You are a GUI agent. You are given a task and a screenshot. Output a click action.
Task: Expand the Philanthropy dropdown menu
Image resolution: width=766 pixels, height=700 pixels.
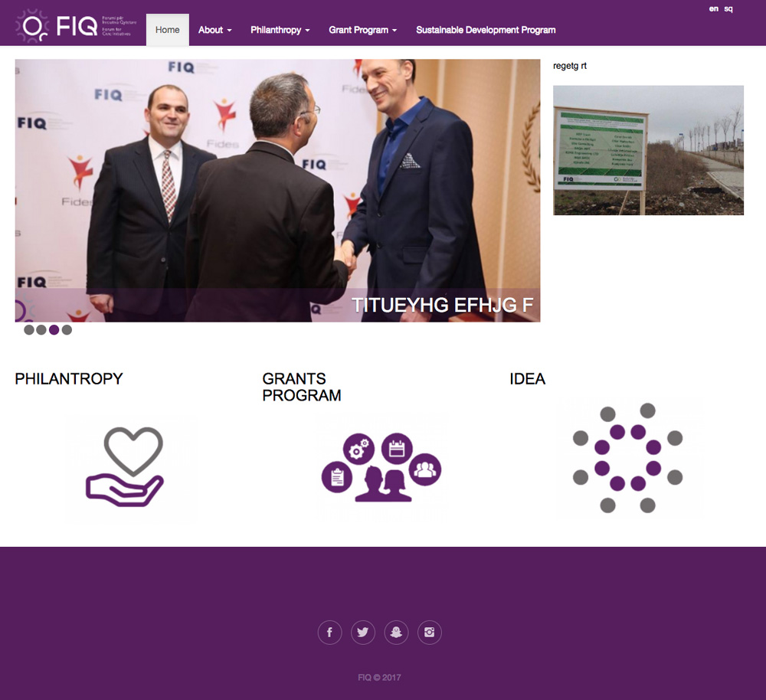(280, 30)
